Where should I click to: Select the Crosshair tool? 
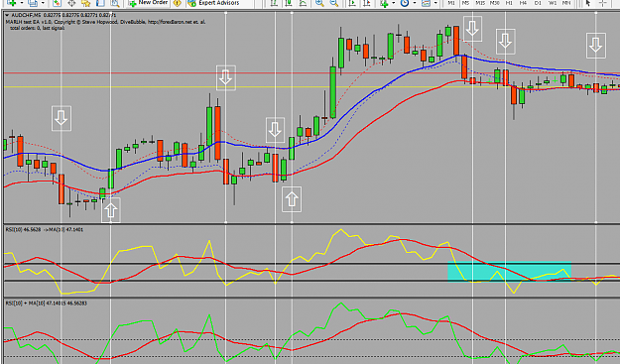pyautogui.click(x=602, y=3)
